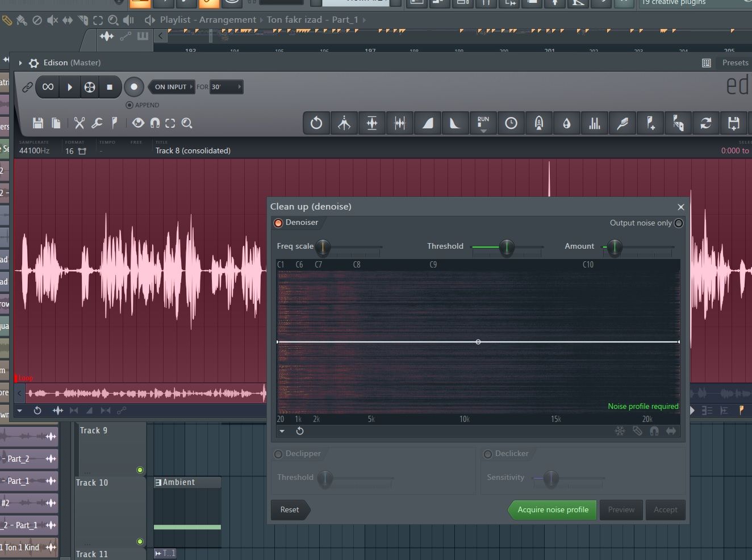Open spectrum options arrow below noise graph
The width and height of the screenshot is (752, 560).
(x=282, y=431)
